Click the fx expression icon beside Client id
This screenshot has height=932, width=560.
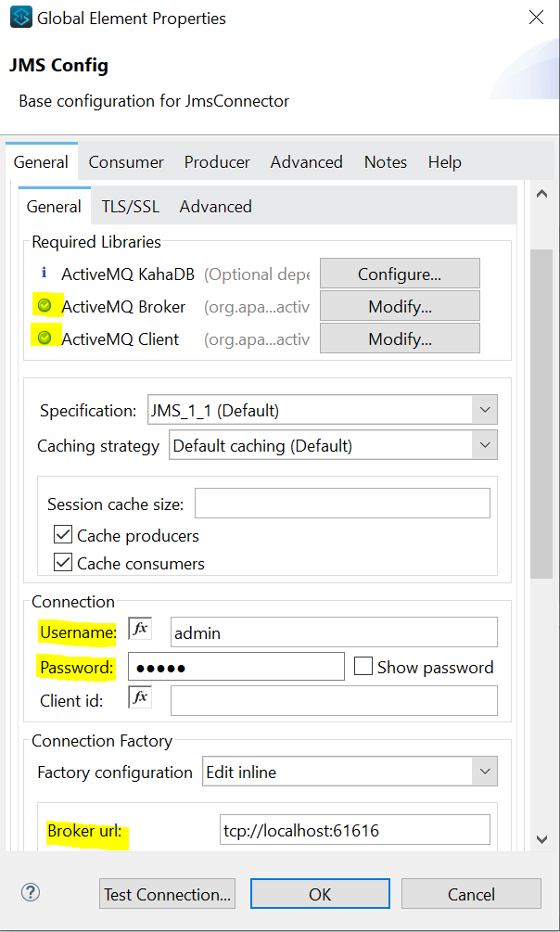[139, 696]
